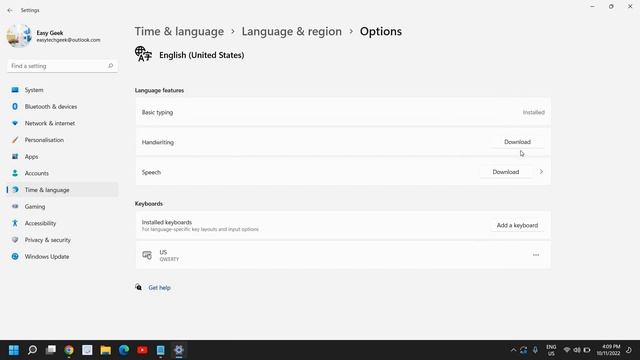Open Task View on the taskbar
Image resolution: width=640 pixels, height=360 pixels.
tap(51, 350)
